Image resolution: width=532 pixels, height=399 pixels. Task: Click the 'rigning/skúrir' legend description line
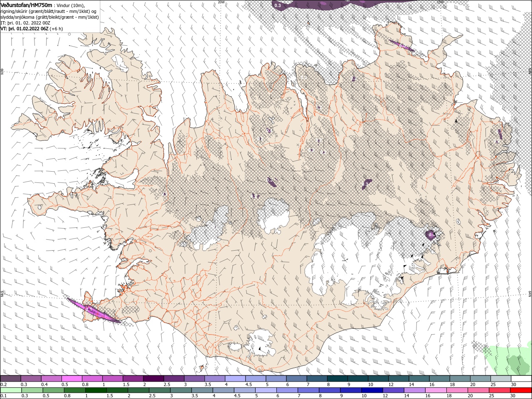click(49, 11)
